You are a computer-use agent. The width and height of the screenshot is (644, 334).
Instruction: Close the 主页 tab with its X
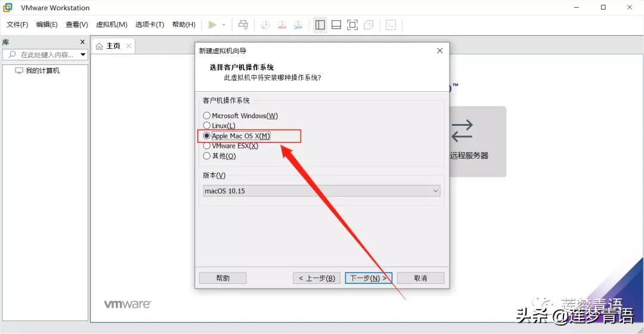click(129, 46)
